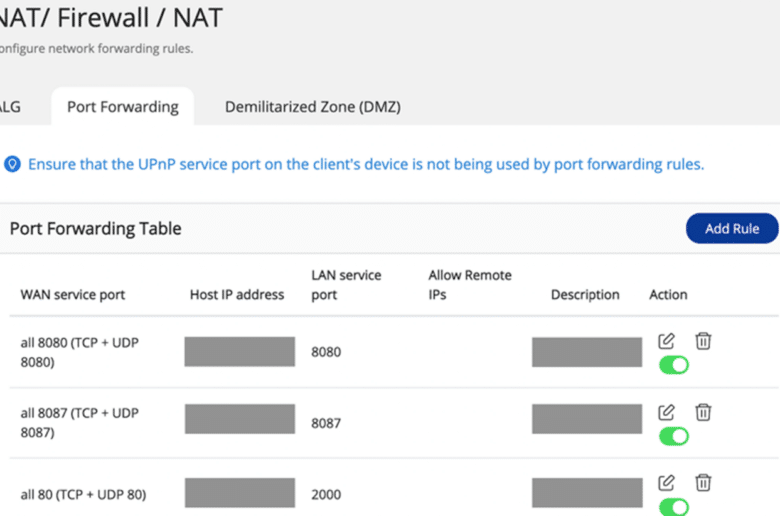Click the WAN service port column header
780x516 pixels.
tap(73, 295)
